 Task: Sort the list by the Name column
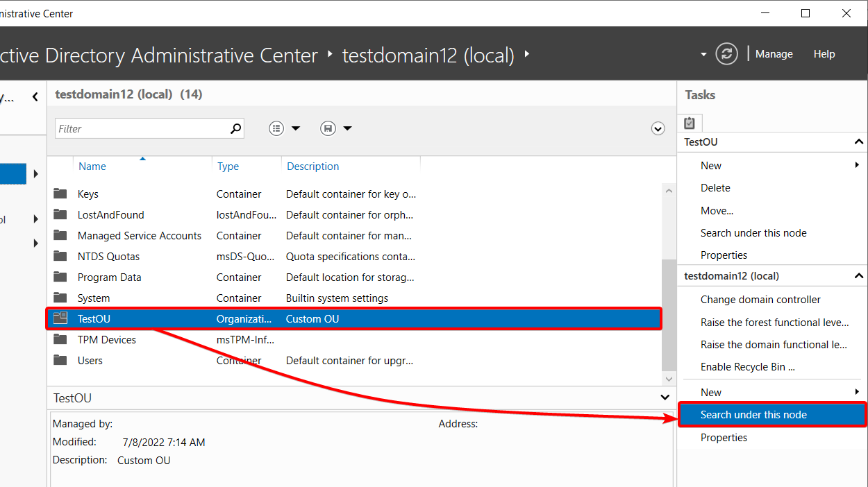tap(92, 166)
